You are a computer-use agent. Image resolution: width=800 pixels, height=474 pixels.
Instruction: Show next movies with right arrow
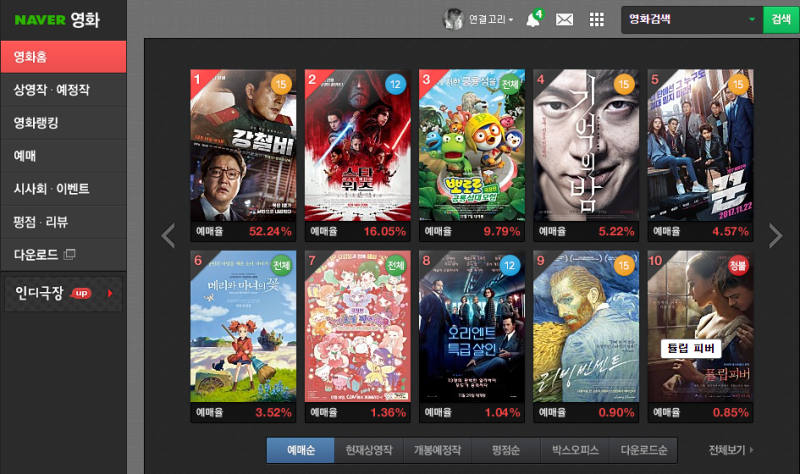point(776,236)
